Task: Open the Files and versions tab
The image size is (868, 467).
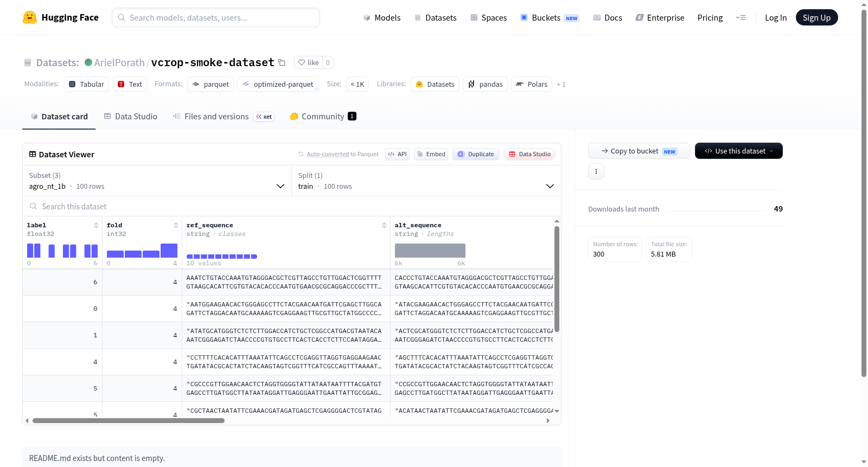Action: pyautogui.click(x=224, y=117)
